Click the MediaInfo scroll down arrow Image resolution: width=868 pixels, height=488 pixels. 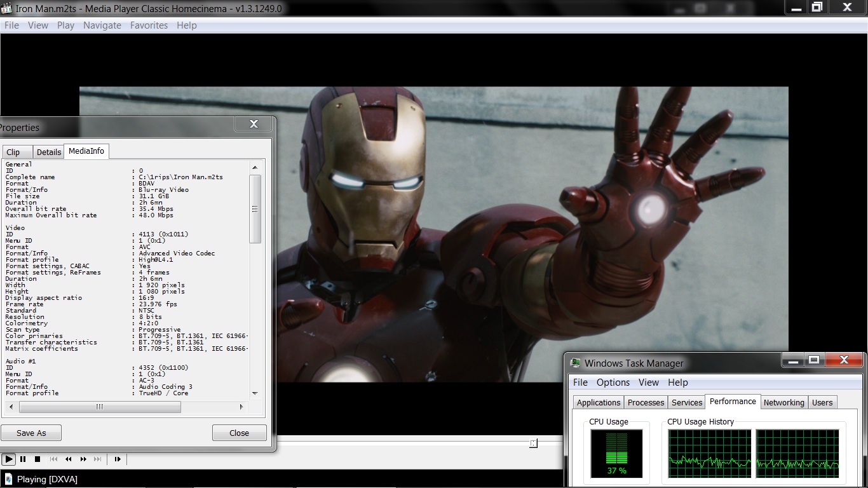coord(255,393)
